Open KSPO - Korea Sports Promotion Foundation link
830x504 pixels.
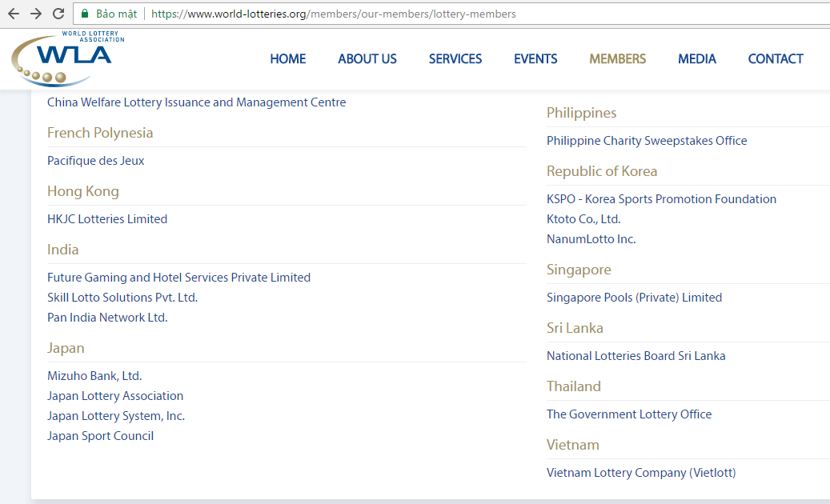[662, 199]
